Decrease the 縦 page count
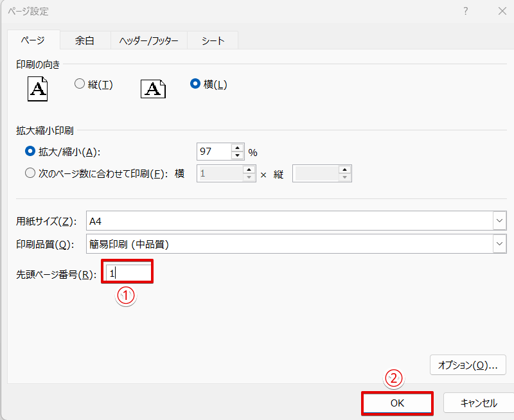This screenshot has width=514, height=420. click(344, 177)
